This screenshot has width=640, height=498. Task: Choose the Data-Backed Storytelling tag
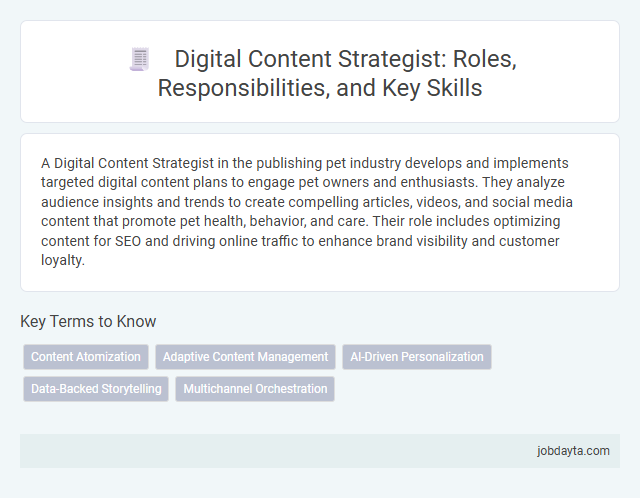point(96,389)
